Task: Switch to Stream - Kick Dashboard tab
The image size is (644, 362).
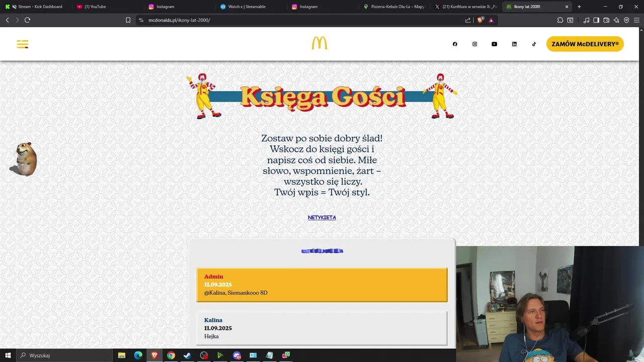Action: click(x=36, y=7)
